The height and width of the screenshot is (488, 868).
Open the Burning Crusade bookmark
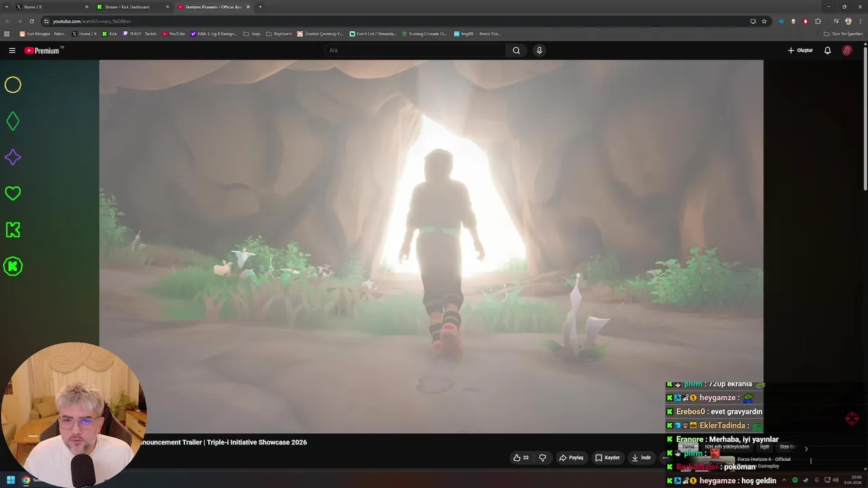424,33
